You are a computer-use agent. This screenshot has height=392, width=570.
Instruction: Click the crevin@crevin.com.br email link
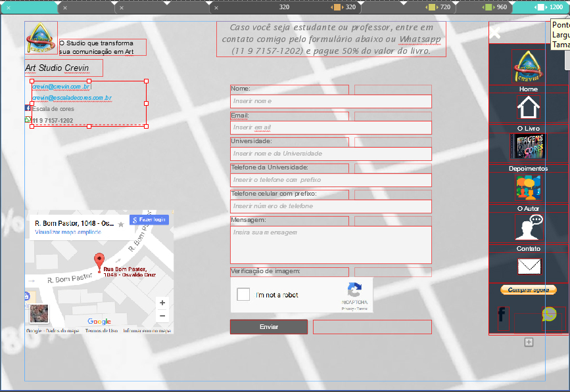[61, 87]
